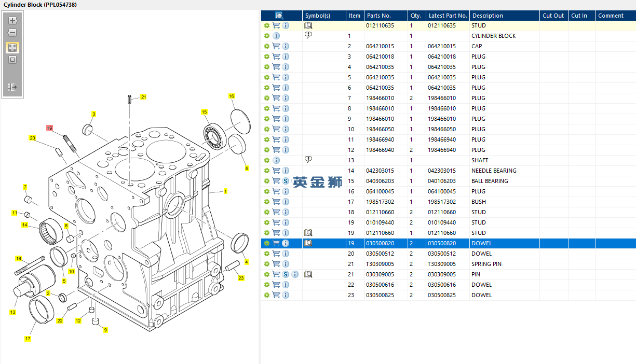
Task: Open info for the NEEDLE BEARING row
Action: pyautogui.click(x=286, y=171)
